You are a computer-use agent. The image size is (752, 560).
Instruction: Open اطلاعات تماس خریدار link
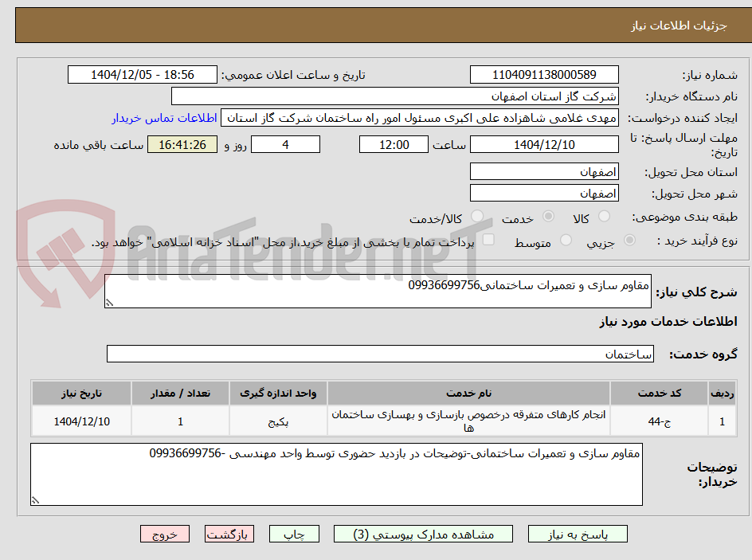(164, 118)
